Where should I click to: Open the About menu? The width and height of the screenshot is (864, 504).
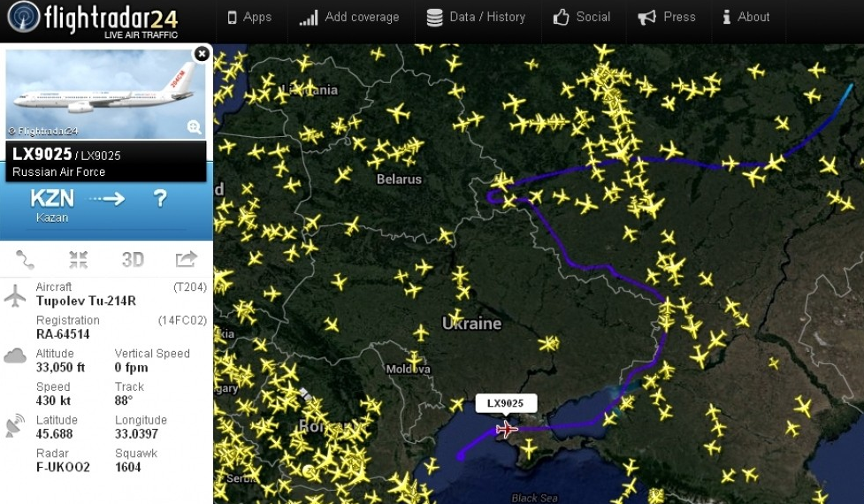click(745, 17)
